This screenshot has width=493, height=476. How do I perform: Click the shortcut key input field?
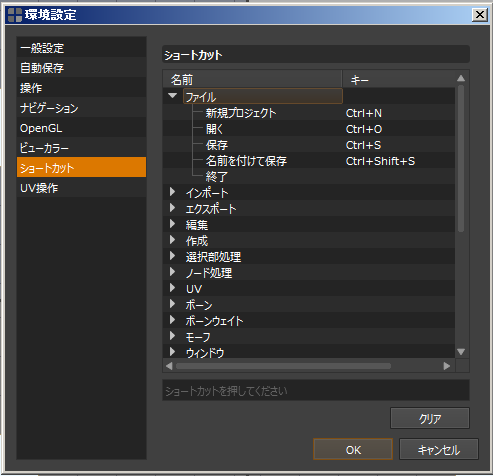click(316, 390)
